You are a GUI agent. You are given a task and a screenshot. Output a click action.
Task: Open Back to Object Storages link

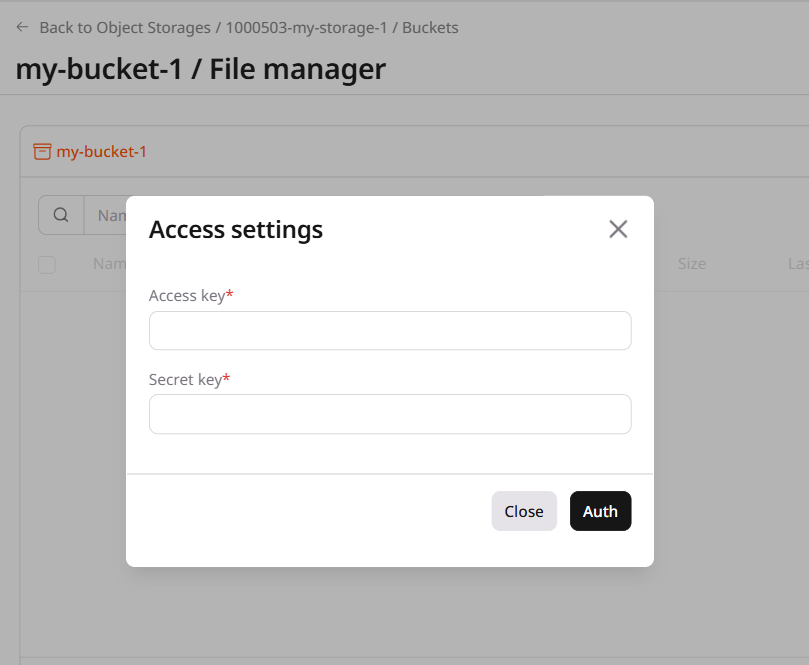(x=125, y=27)
